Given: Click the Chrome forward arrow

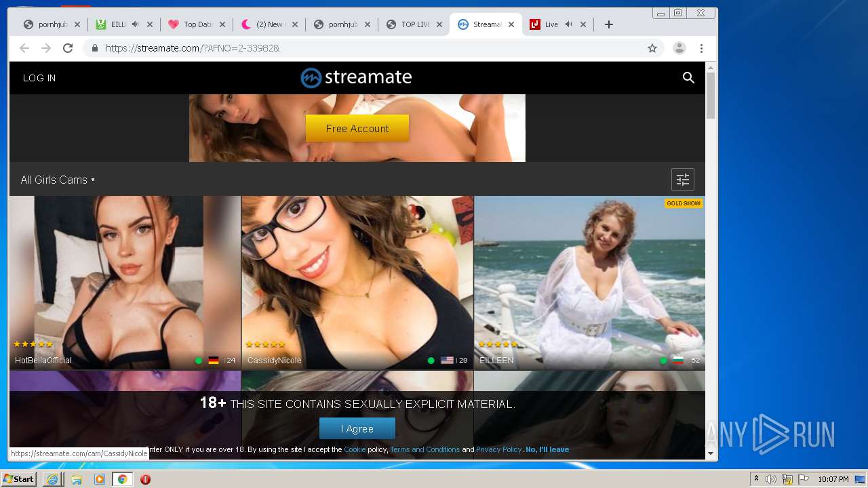Looking at the screenshot, I should click(x=46, y=48).
